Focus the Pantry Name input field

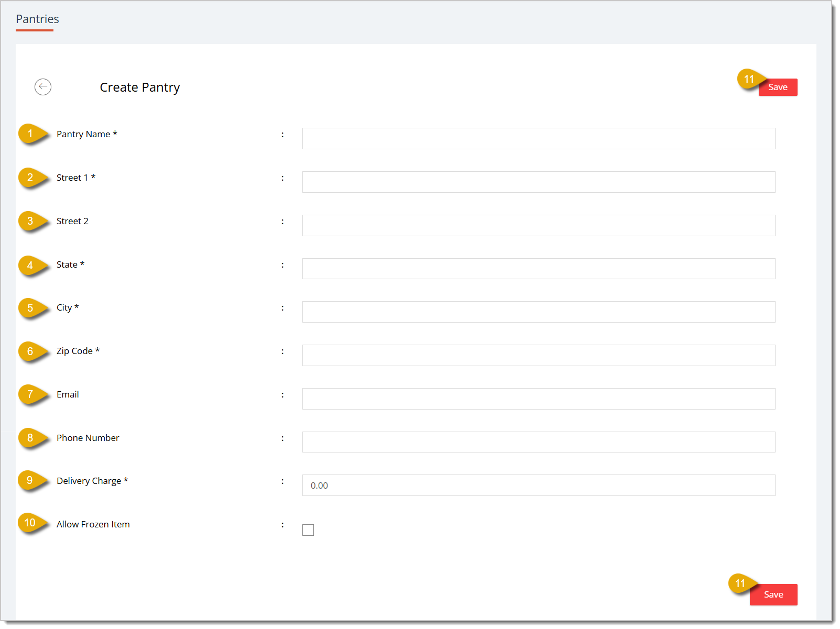(539, 138)
